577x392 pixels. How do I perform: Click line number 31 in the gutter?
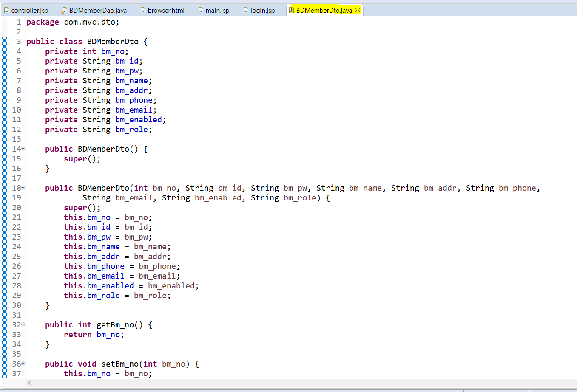(17, 315)
